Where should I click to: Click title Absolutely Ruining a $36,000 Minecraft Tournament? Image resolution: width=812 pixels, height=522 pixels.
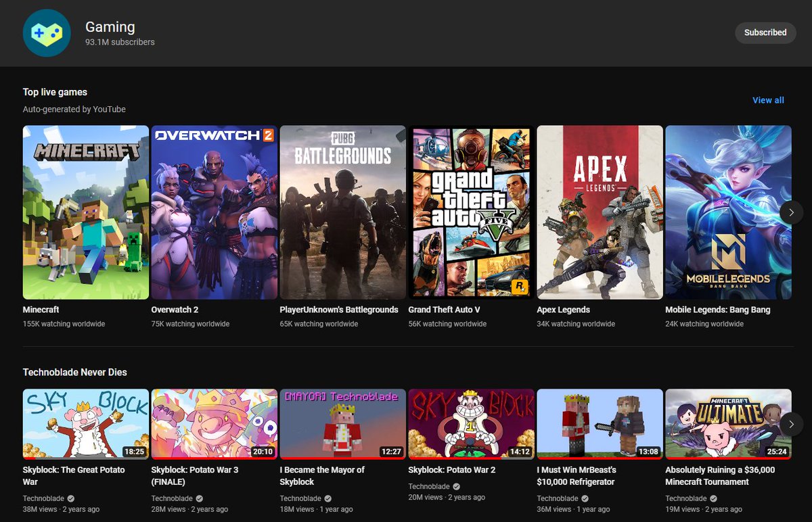[721, 476]
